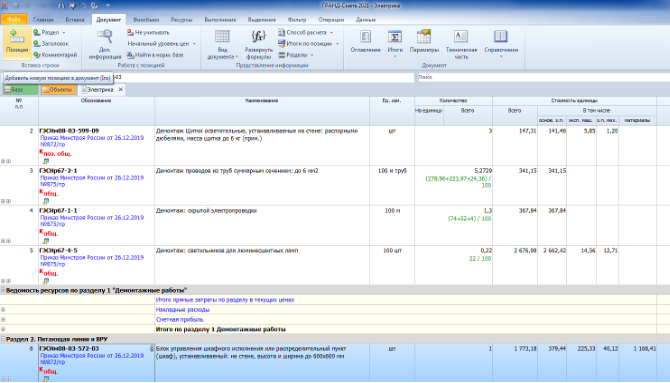This screenshot has height=383, width=670.
Task: Switch to the Объекты document tab
Action: click(x=59, y=90)
